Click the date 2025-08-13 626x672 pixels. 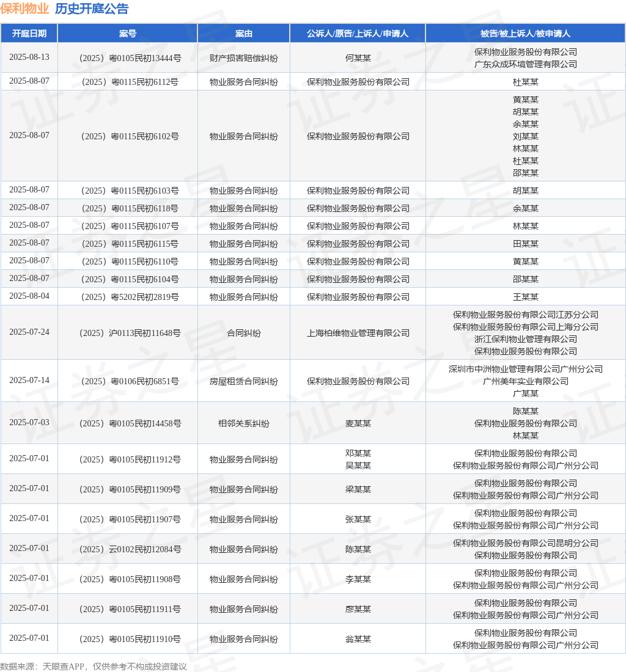[29, 57]
